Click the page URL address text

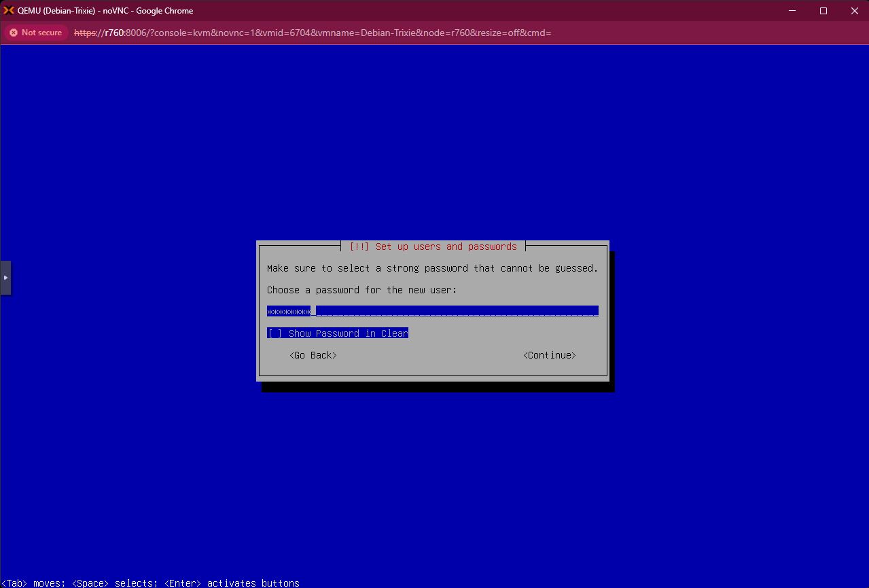coord(313,33)
